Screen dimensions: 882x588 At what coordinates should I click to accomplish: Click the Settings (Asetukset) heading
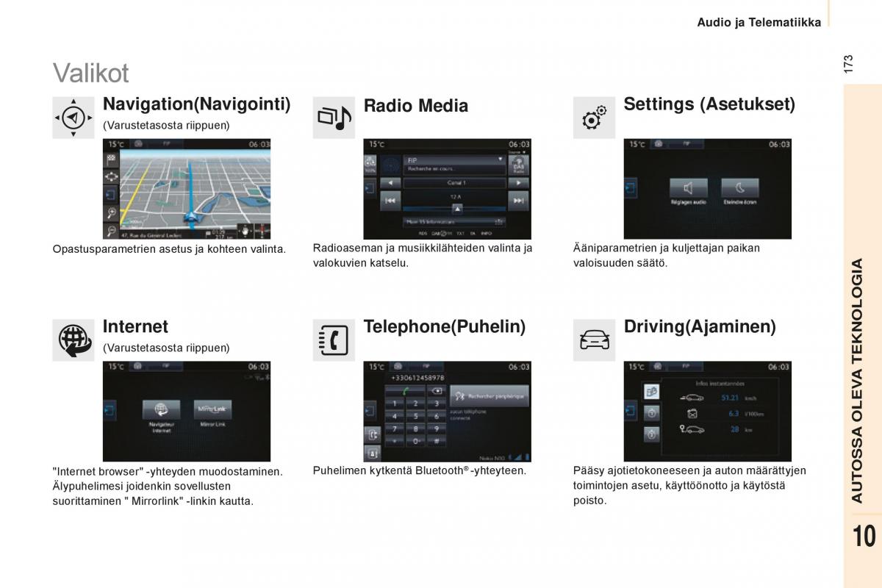709,104
